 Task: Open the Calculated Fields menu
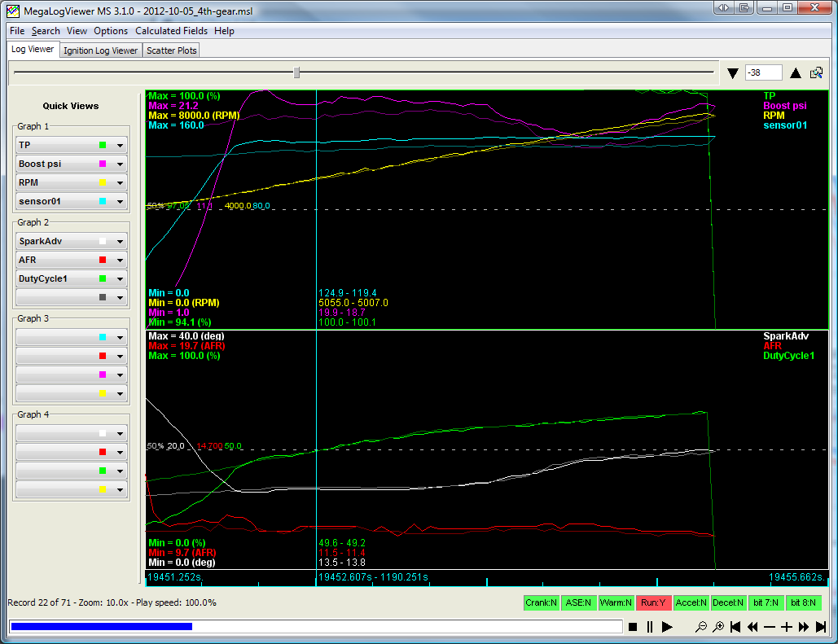coord(171,31)
